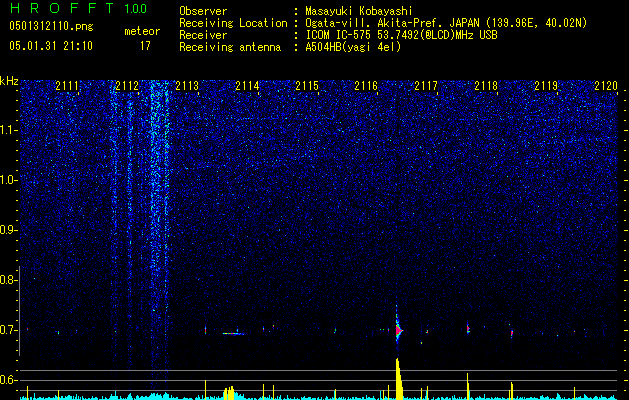The width and height of the screenshot is (629, 400).
Task: Click the 2113 time axis label
Action: point(187,86)
